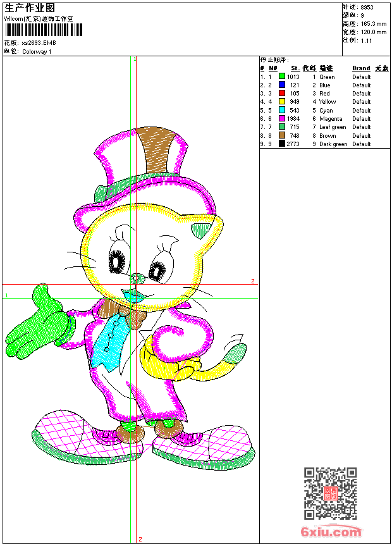Click the red guide label 2 at right edge
392x544 pixels.
pos(253,281)
